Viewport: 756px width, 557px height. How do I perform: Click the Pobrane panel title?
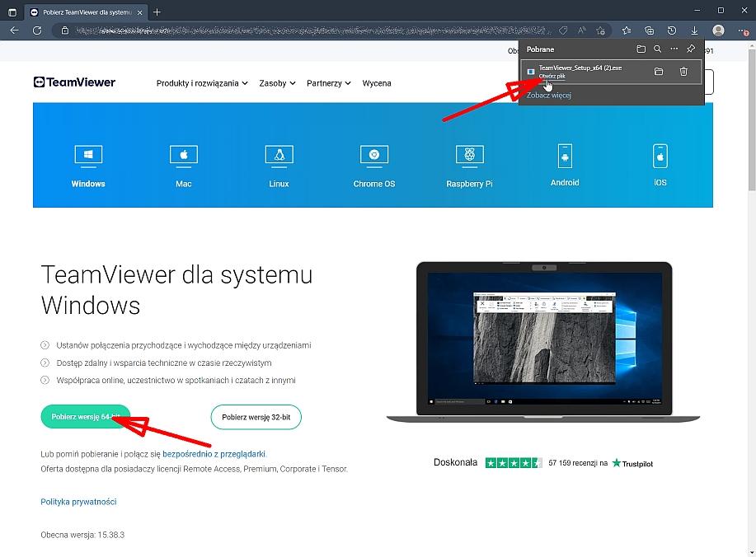tap(540, 49)
